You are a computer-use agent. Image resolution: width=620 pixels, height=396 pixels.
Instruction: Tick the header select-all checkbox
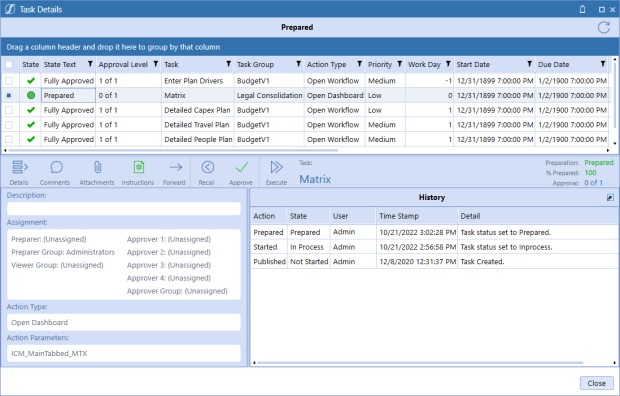click(9, 64)
